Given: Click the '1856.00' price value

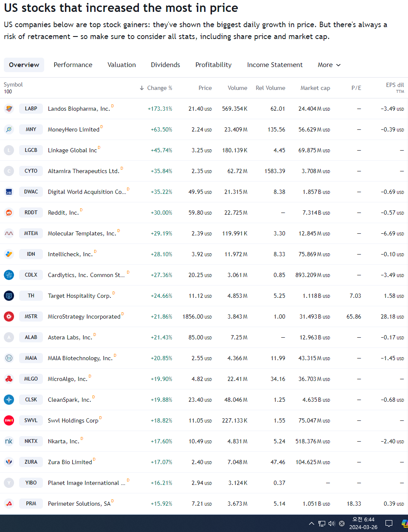Looking at the screenshot, I should pyautogui.click(x=197, y=316).
